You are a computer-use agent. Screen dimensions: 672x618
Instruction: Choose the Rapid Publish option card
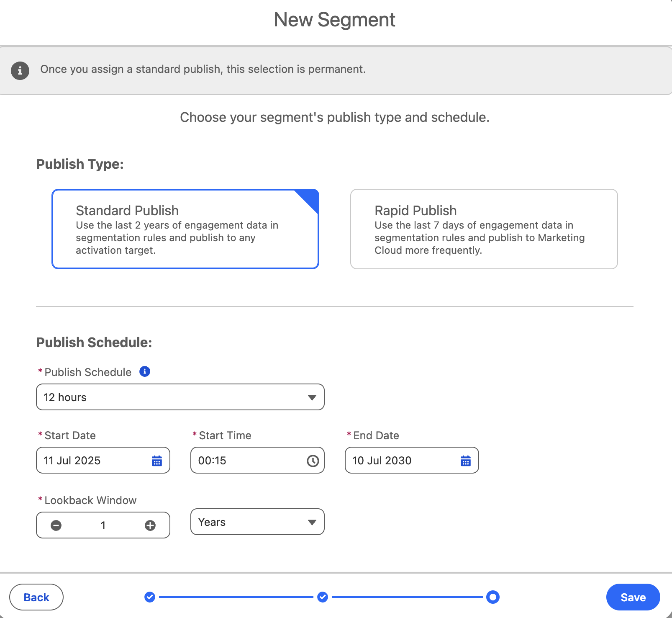(x=484, y=229)
